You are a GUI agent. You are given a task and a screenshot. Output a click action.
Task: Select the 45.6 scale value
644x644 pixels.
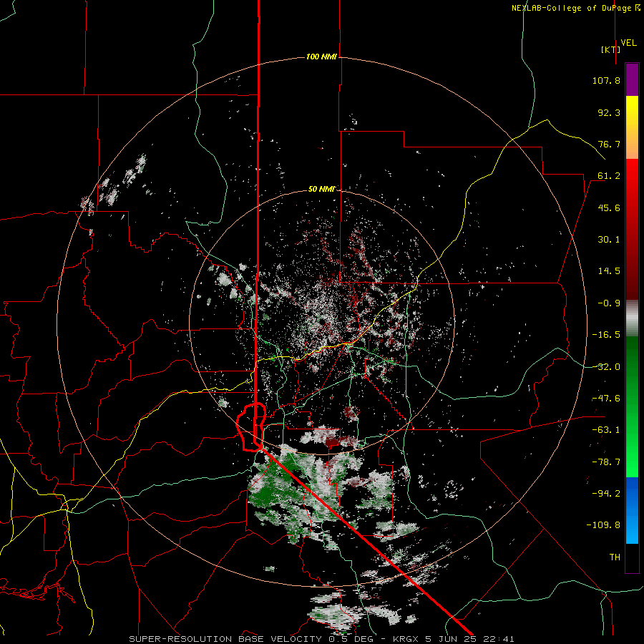point(609,208)
